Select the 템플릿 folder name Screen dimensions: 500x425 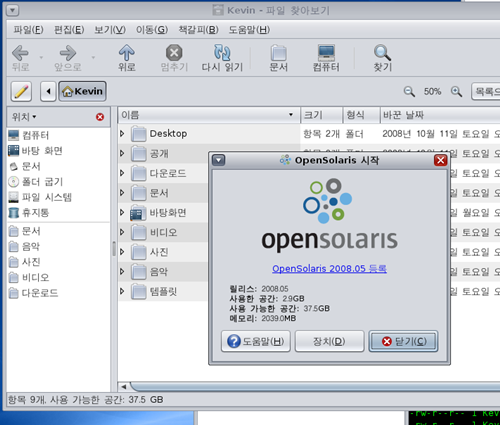pos(163,292)
